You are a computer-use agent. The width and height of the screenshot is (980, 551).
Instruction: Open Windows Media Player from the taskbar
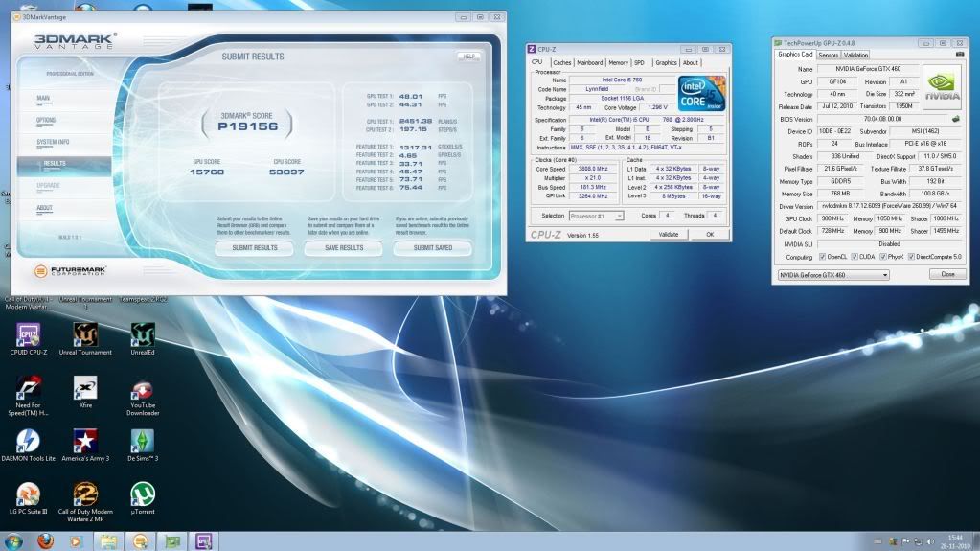pos(76,541)
